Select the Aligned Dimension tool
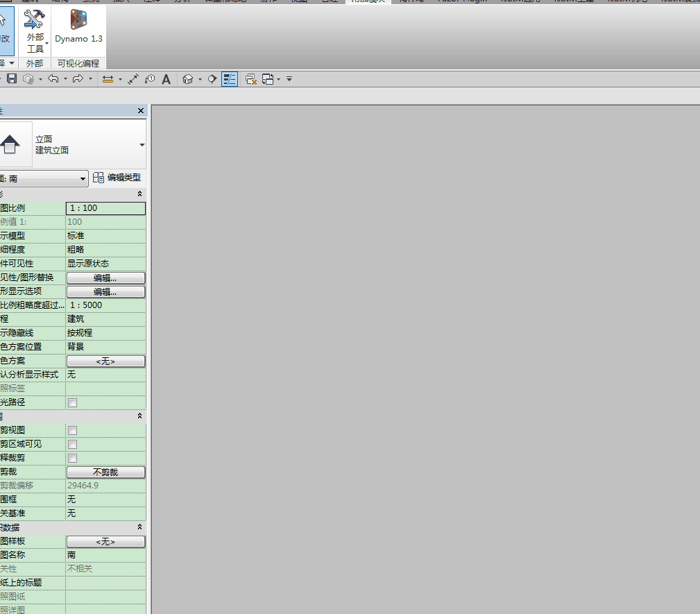The width and height of the screenshot is (700, 614). (133, 79)
